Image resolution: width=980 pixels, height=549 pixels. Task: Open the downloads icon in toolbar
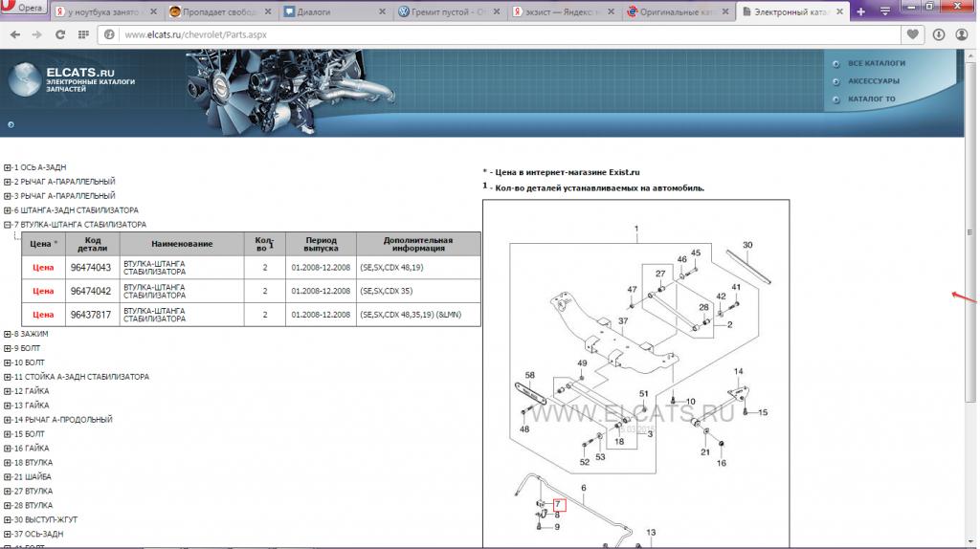[x=939, y=35]
